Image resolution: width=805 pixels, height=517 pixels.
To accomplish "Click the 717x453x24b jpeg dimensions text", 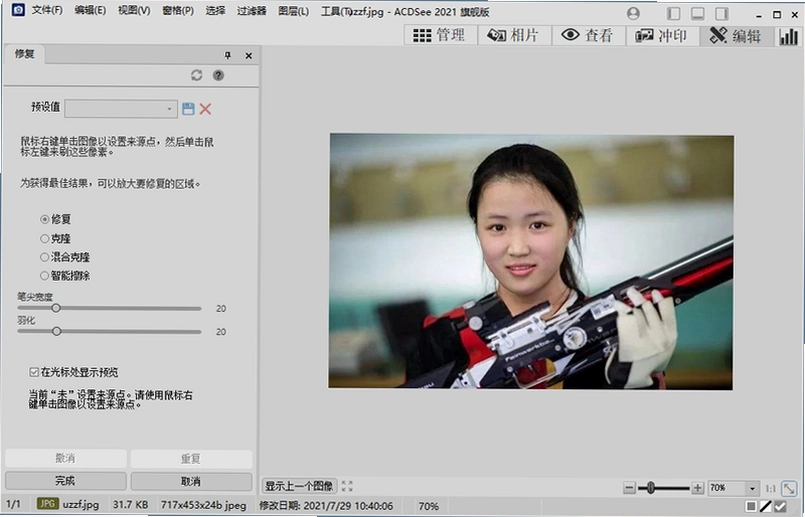I will 204,505.
